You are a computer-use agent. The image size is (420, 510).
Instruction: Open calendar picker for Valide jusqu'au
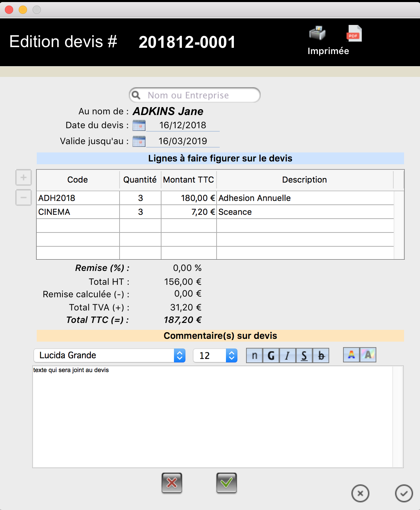[x=139, y=141]
